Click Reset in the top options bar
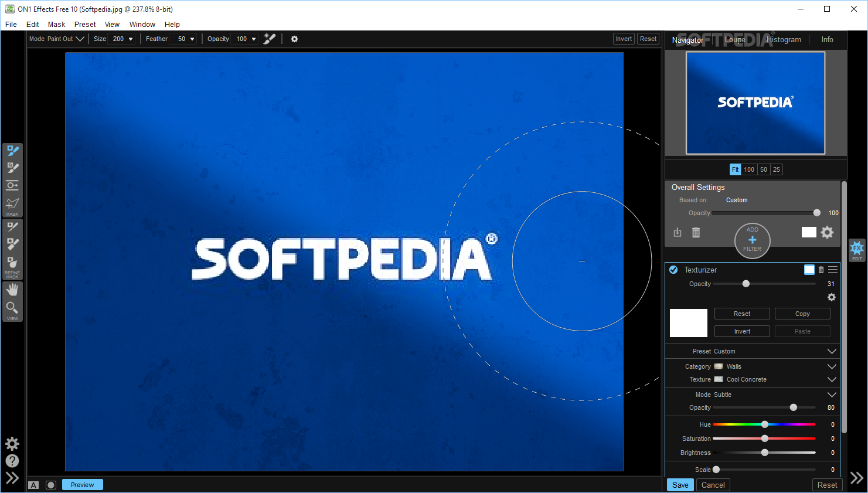The height and width of the screenshot is (493, 868). pyautogui.click(x=648, y=39)
